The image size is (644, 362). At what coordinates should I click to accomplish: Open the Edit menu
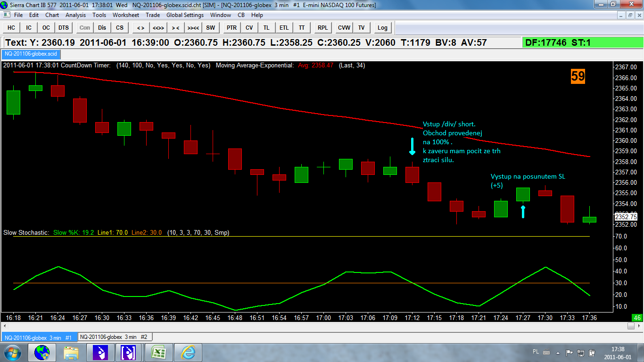tap(34, 15)
